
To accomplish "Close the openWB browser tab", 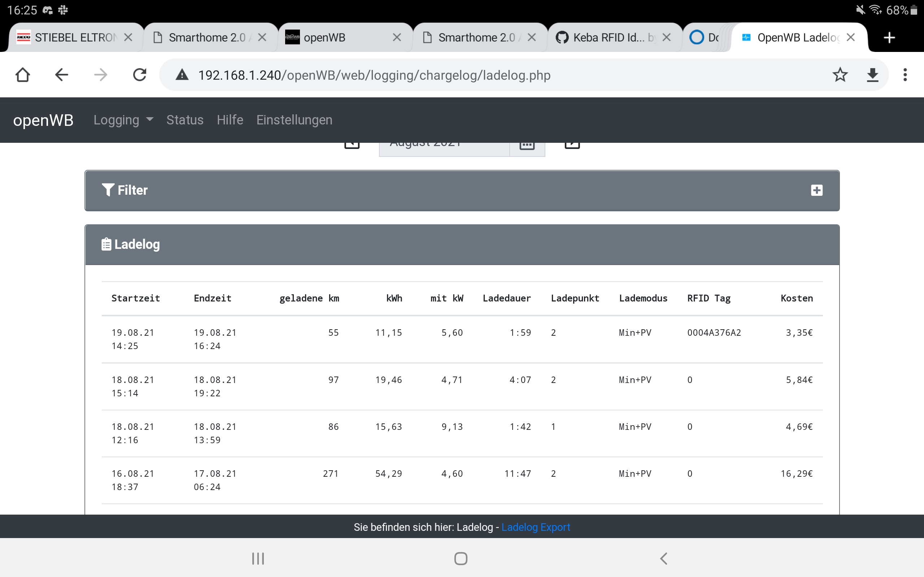I will pyautogui.click(x=397, y=38).
